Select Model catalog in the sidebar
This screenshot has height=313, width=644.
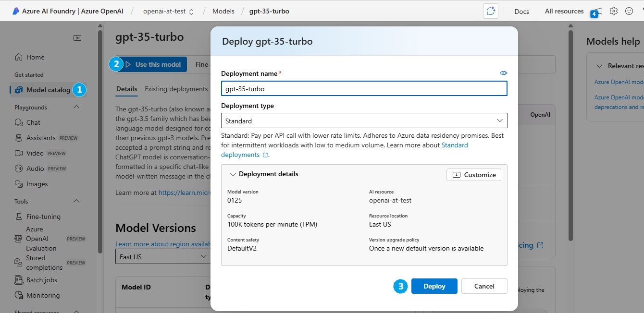pyautogui.click(x=48, y=90)
